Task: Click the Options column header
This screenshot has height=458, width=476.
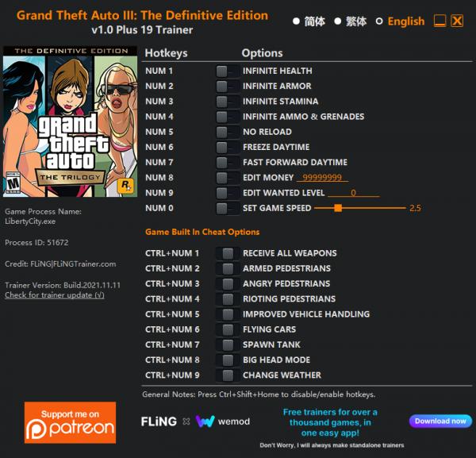Action: (x=262, y=53)
